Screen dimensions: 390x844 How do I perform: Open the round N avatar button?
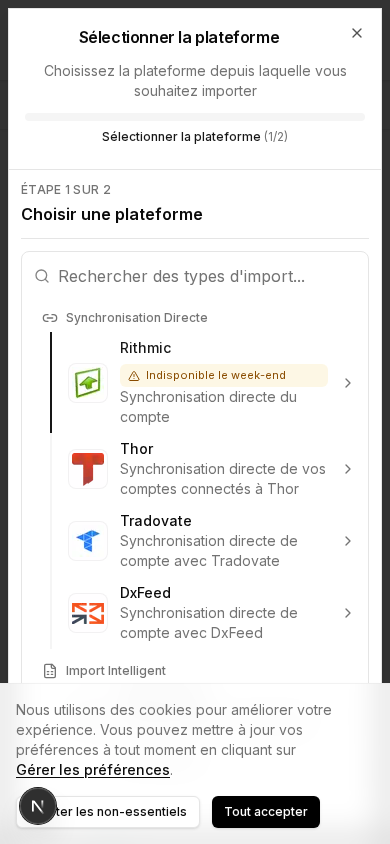[38, 806]
